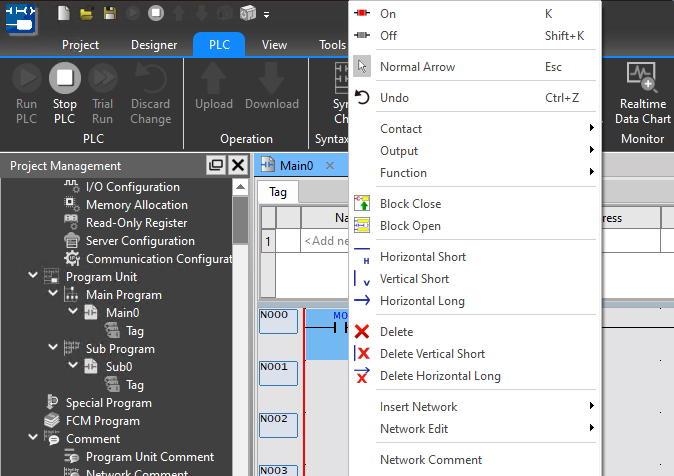The height and width of the screenshot is (476, 674).
Task: Click the Stop PLC button
Action: tap(64, 92)
